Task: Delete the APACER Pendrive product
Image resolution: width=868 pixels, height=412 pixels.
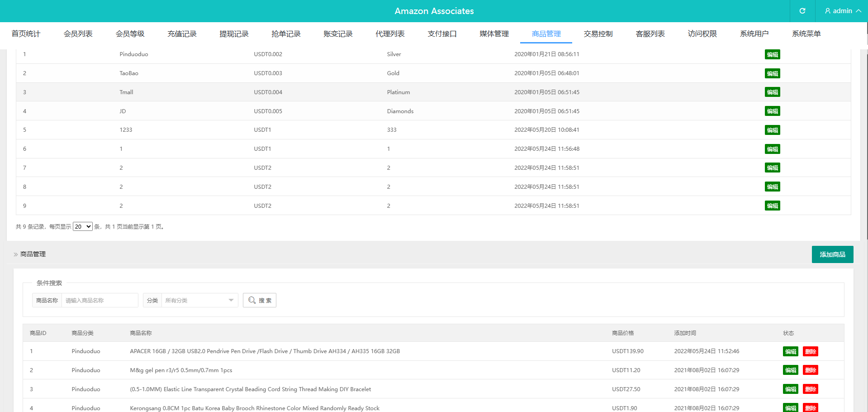Action: coord(810,351)
